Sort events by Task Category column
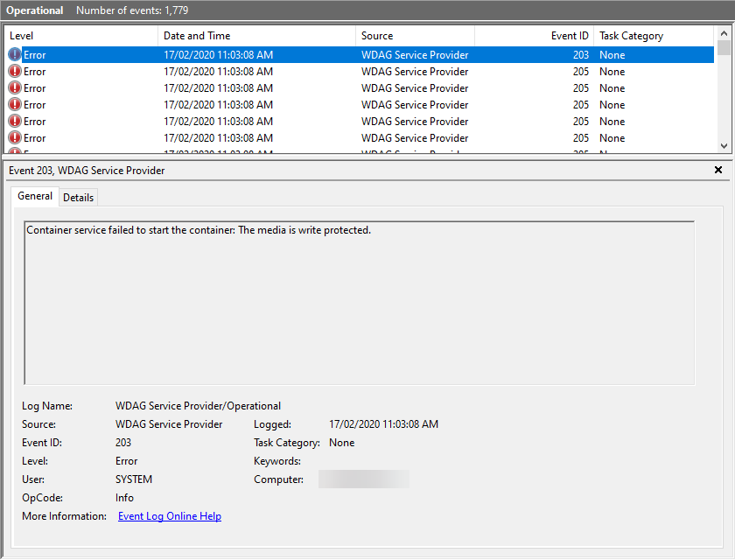735x560 pixels. click(654, 36)
